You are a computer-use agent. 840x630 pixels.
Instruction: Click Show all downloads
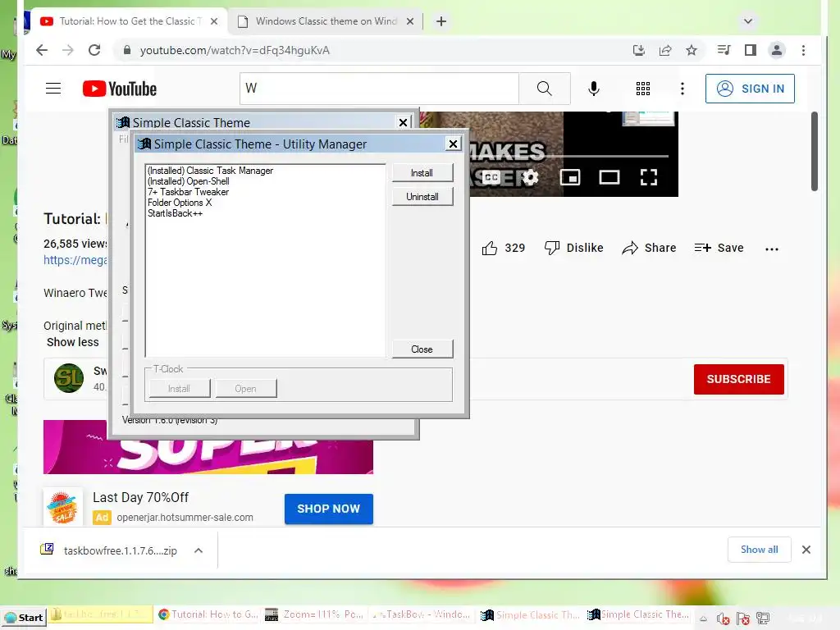point(759,550)
